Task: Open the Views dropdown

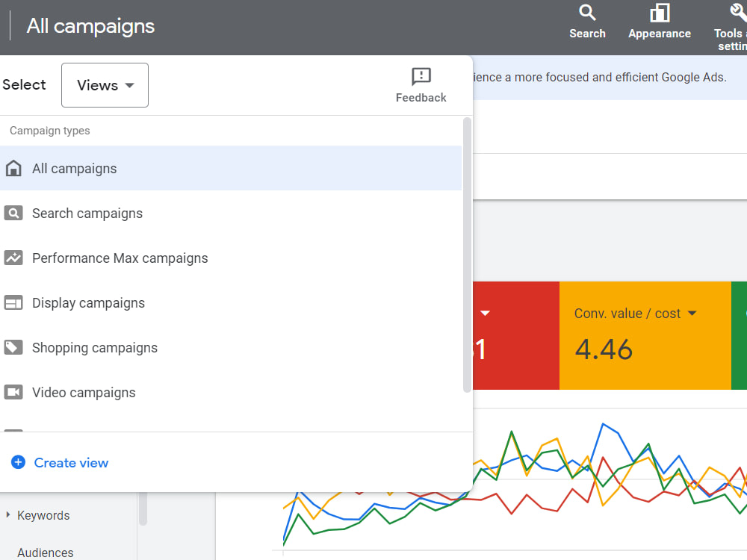Action: click(x=105, y=85)
